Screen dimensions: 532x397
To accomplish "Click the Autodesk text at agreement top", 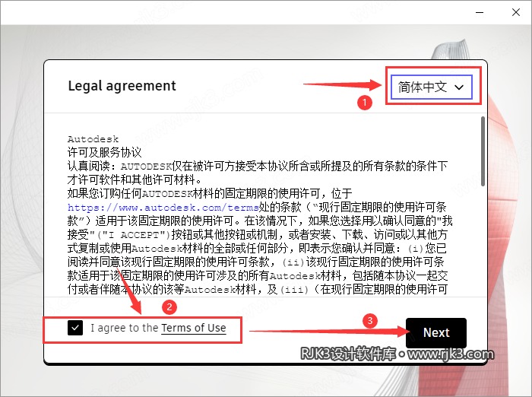I will pos(93,139).
